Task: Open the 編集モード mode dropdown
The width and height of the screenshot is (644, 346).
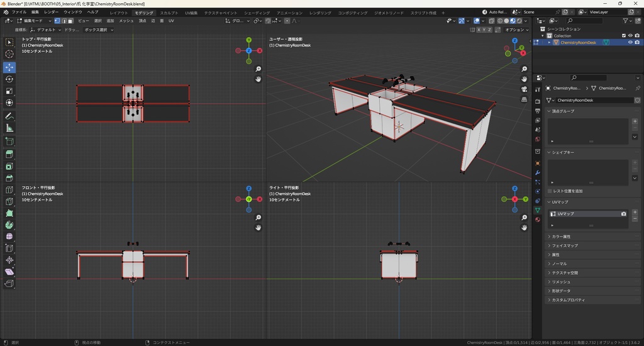Action: (x=31, y=21)
